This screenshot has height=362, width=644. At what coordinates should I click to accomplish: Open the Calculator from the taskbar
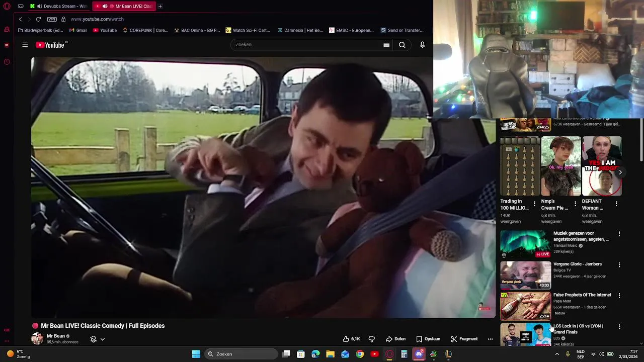[404, 354]
